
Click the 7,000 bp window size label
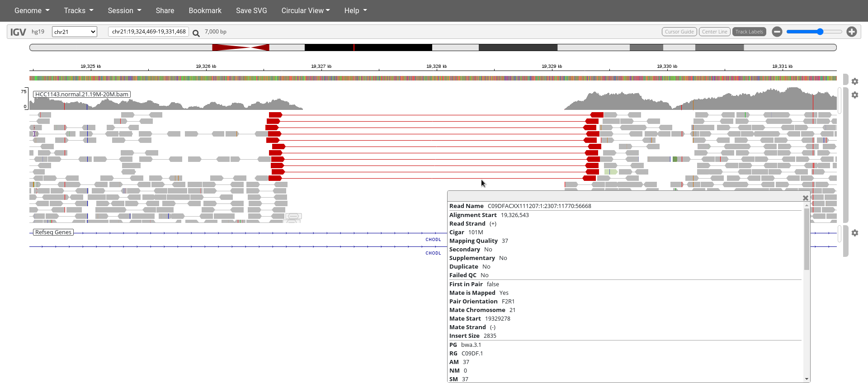[x=215, y=32]
